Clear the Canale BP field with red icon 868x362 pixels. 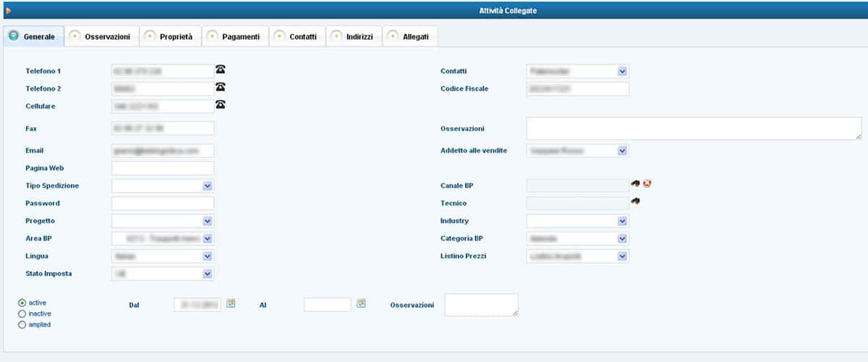[647, 184]
